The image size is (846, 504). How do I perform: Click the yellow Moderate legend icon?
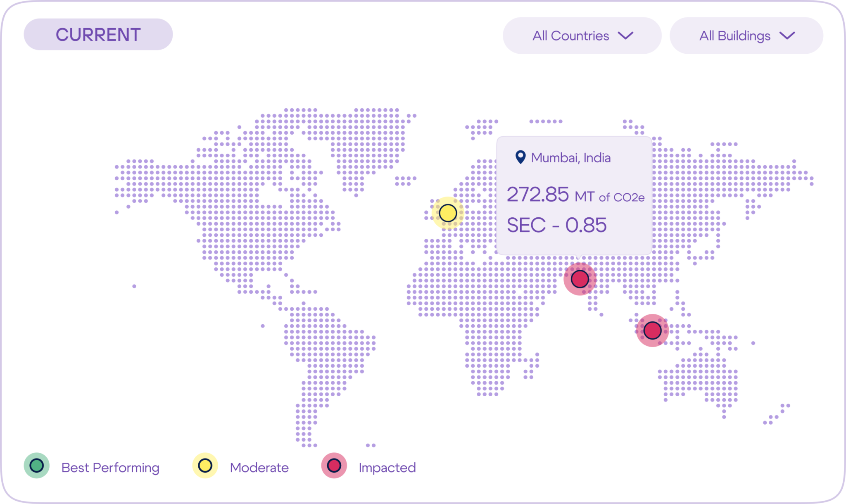coord(205,466)
